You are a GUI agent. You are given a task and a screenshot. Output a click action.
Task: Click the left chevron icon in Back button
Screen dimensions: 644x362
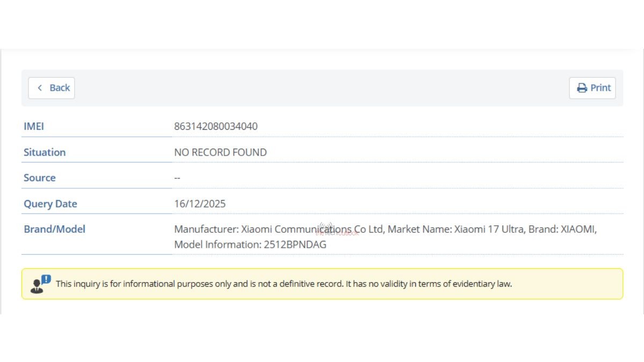(x=39, y=87)
